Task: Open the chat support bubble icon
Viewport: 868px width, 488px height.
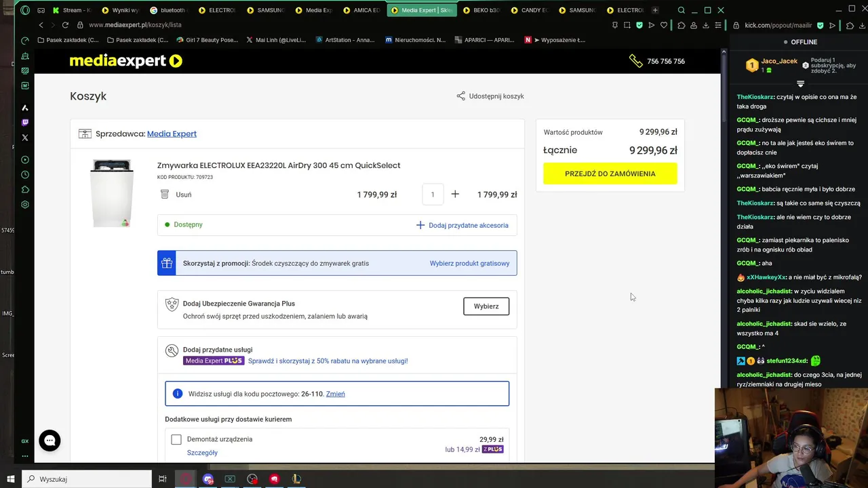Action: coord(50,441)
